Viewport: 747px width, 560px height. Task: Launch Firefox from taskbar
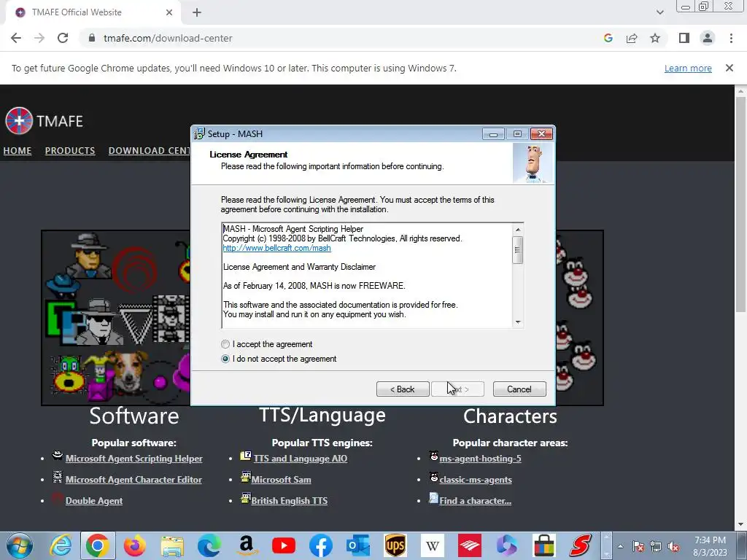pos(135,545)
